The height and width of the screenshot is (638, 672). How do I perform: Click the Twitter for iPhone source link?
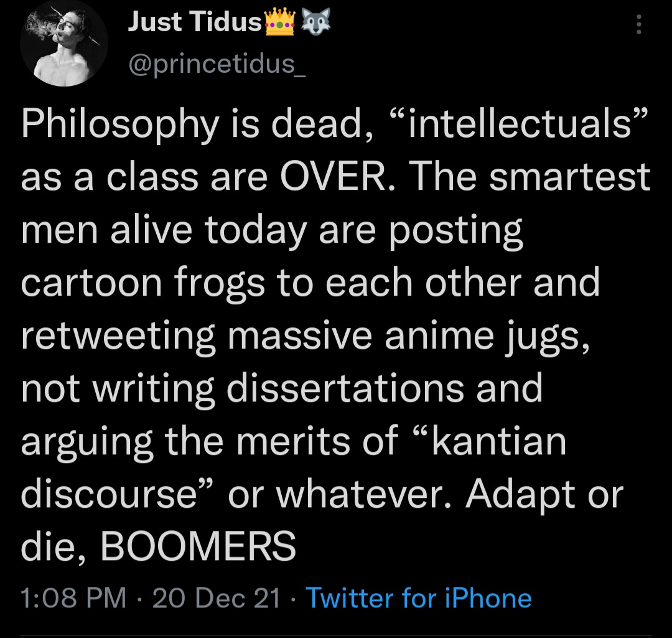(x=418, y=598)
